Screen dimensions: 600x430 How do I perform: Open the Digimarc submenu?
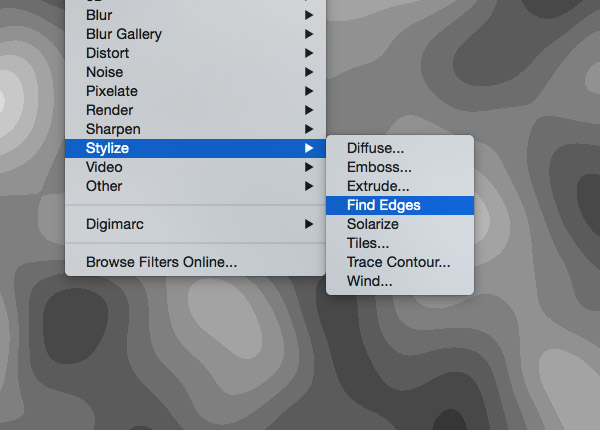click(x=115, y=224)
